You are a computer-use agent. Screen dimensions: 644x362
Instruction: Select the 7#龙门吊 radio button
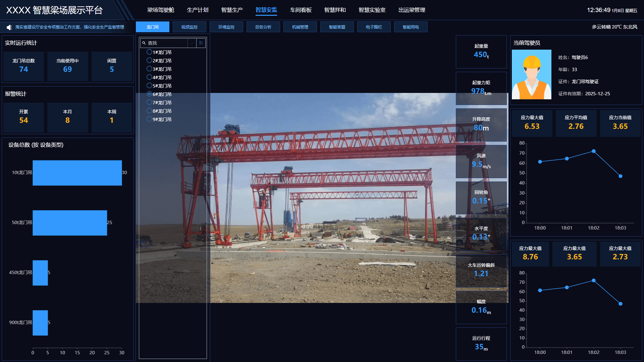click(x=149, y=102)
